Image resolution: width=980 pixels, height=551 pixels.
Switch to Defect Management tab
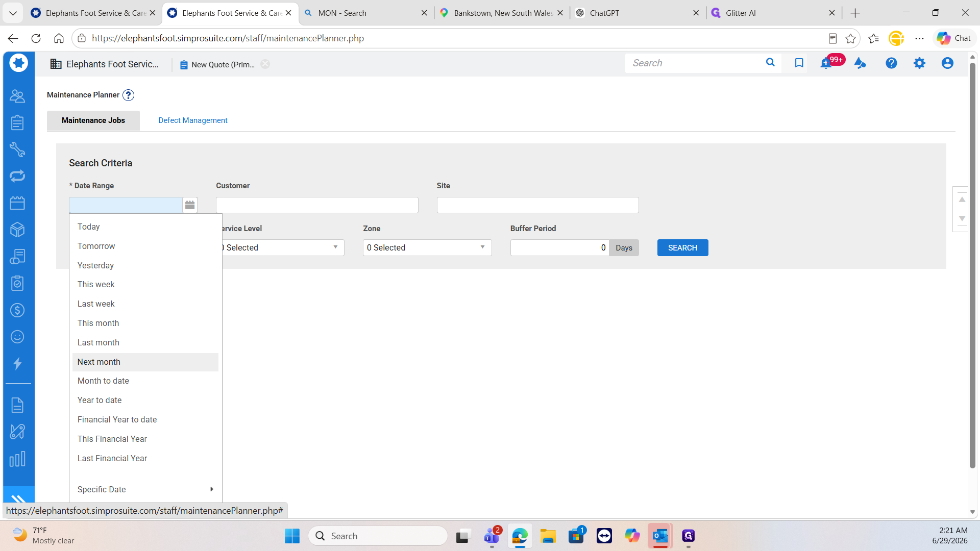[193, 120]
